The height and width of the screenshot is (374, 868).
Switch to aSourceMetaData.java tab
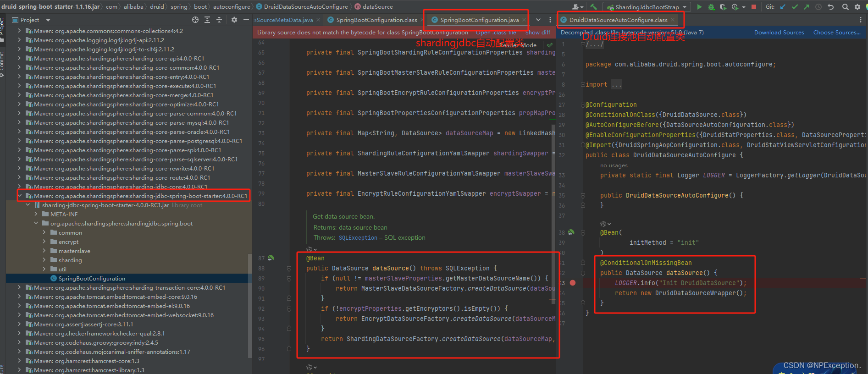coord(284,20)
